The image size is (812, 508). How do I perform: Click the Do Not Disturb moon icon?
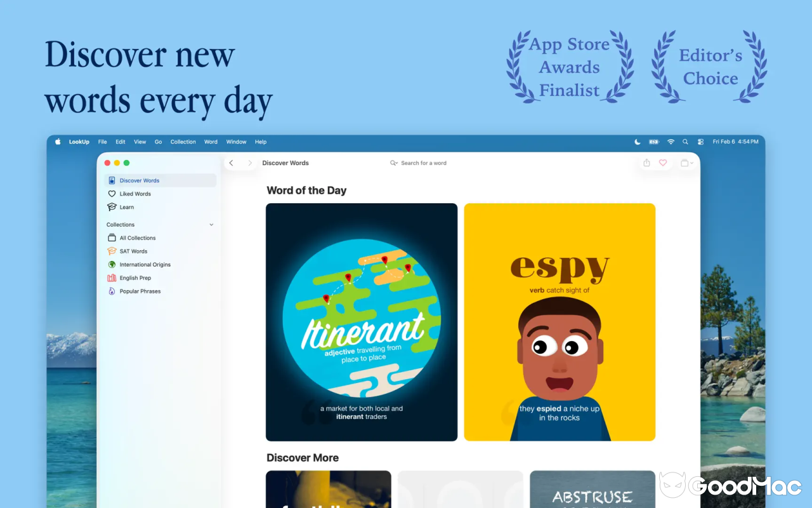click(638, 142)
